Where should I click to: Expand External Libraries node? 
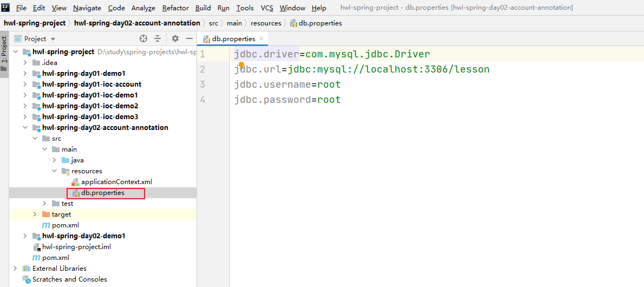[x=16, y=269]
